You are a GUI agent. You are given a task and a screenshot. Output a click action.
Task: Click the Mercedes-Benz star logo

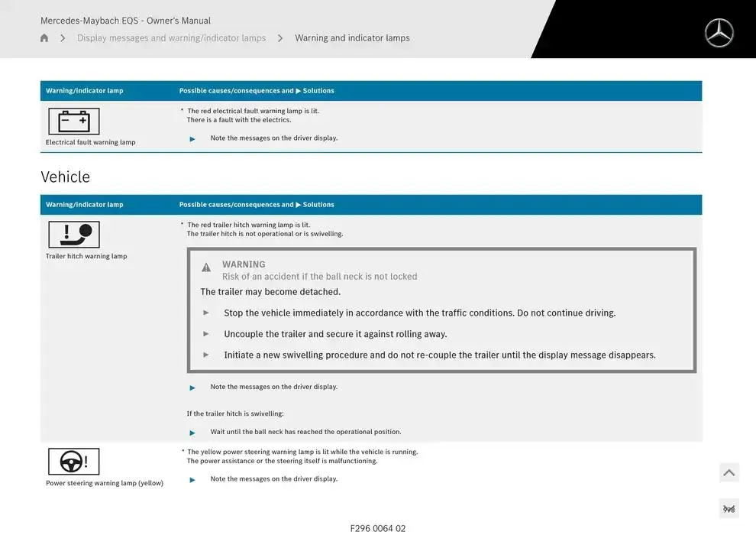click(719, 33)
